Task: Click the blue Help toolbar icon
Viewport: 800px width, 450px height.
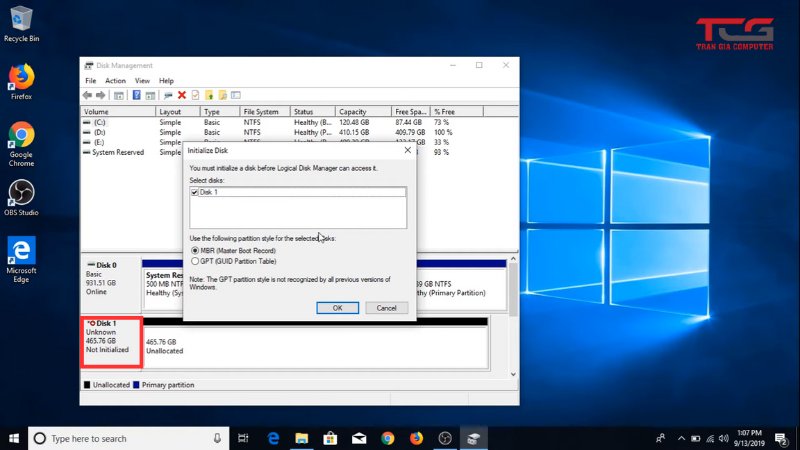Action: tap(136, 95)
